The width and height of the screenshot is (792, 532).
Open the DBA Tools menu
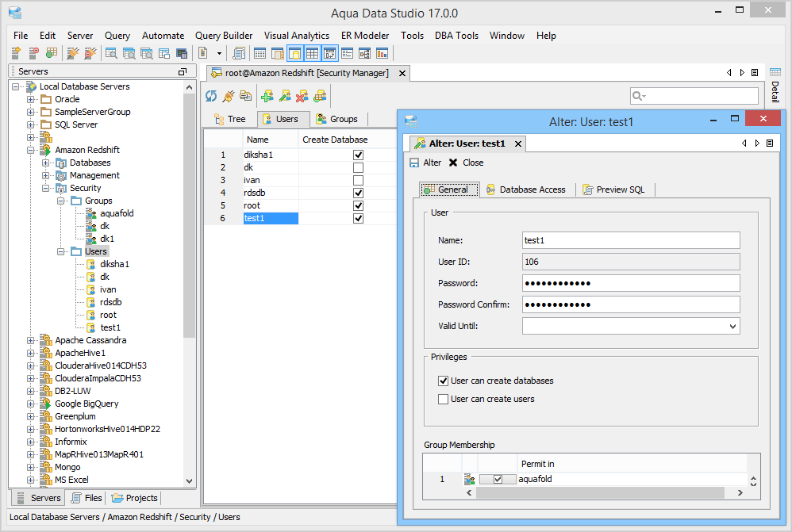456,36
